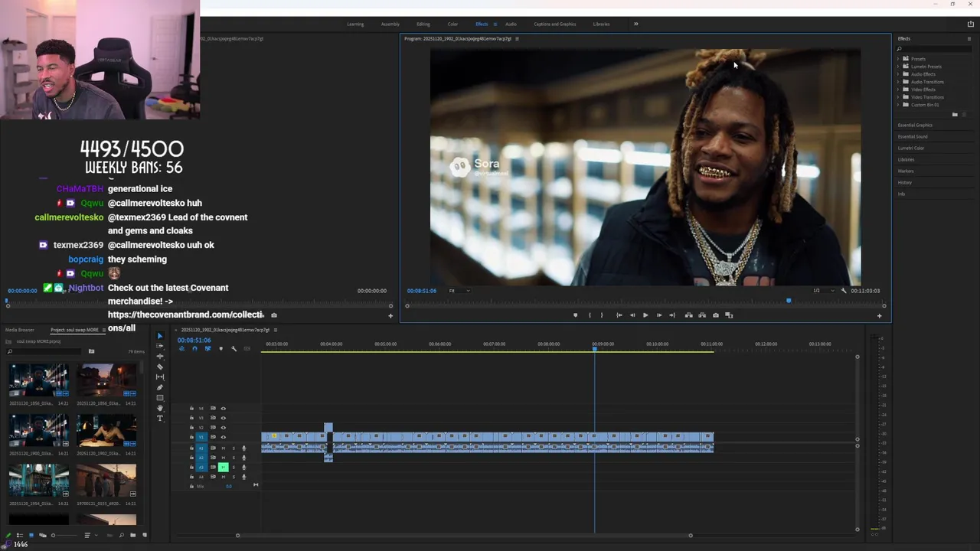Open Program monitor settings wrench
980x551 pixels.
click(x=844, y=291)
